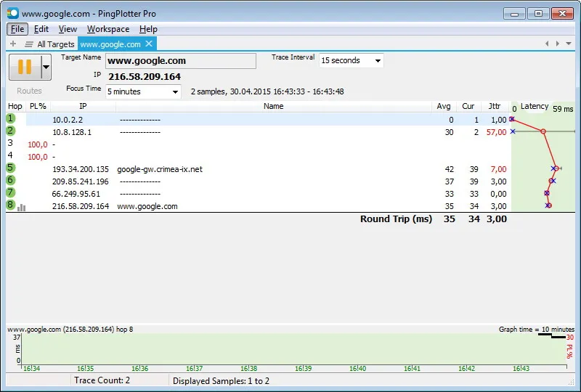Viewport: 581px width, 392px height.
Task: Open the Workspace menu
Action: [108, 29]
